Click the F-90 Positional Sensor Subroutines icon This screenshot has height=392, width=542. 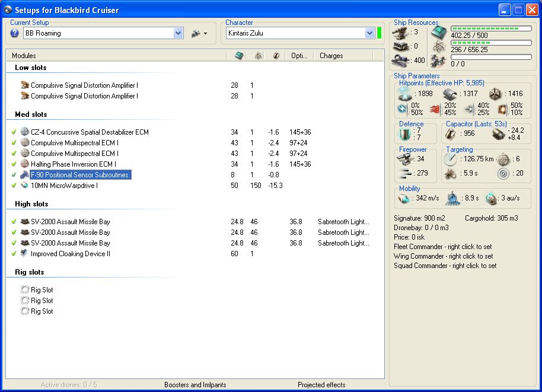click(24, 174)
